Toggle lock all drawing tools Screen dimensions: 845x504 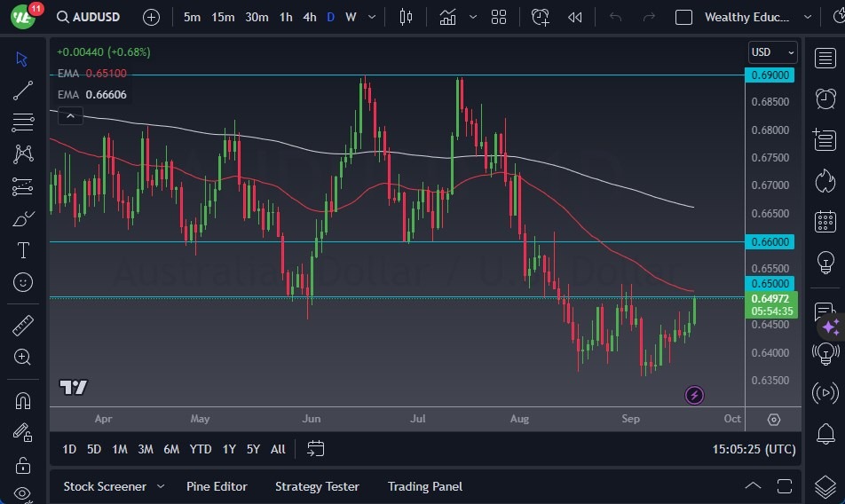click(x=23, y=465)
